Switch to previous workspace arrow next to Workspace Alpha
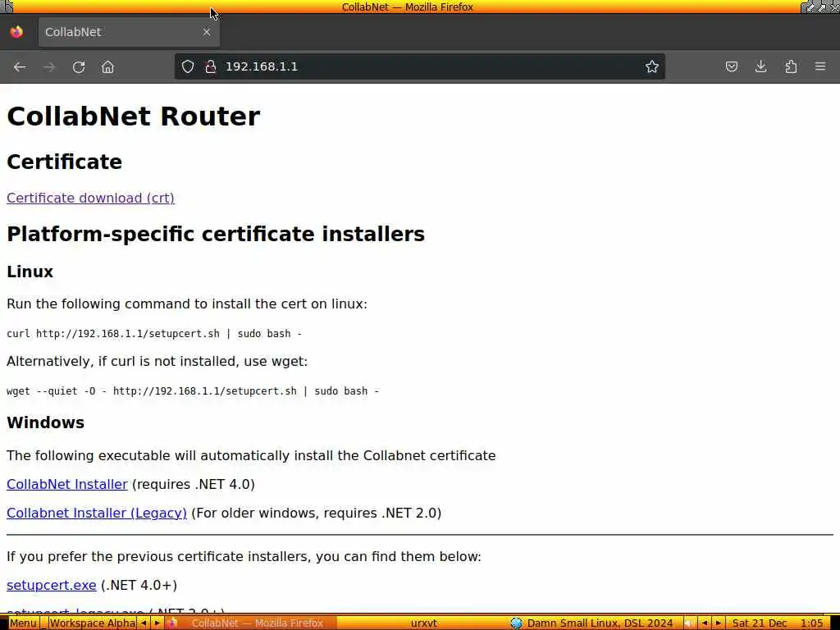 [144, 623]
